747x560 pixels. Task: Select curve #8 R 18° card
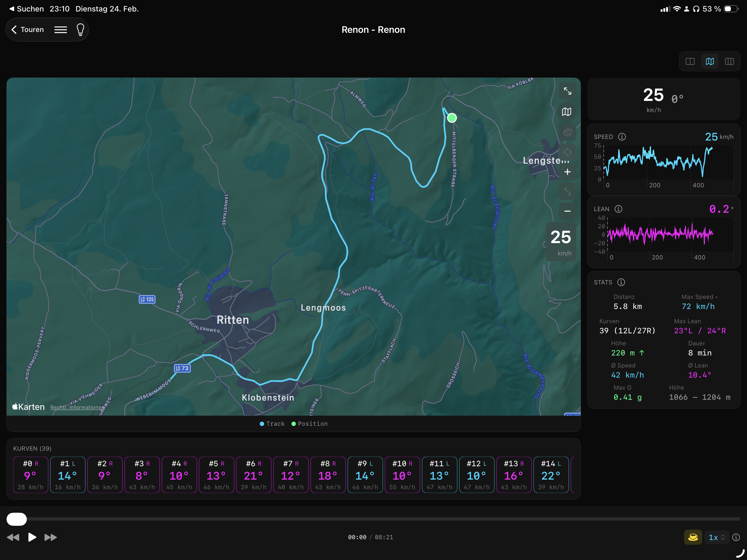coord(328,475)
